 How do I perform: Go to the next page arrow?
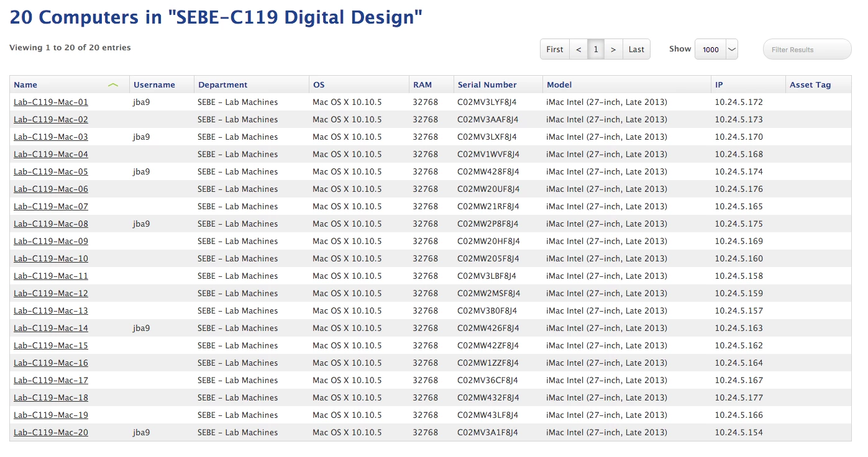pos(613,50)
